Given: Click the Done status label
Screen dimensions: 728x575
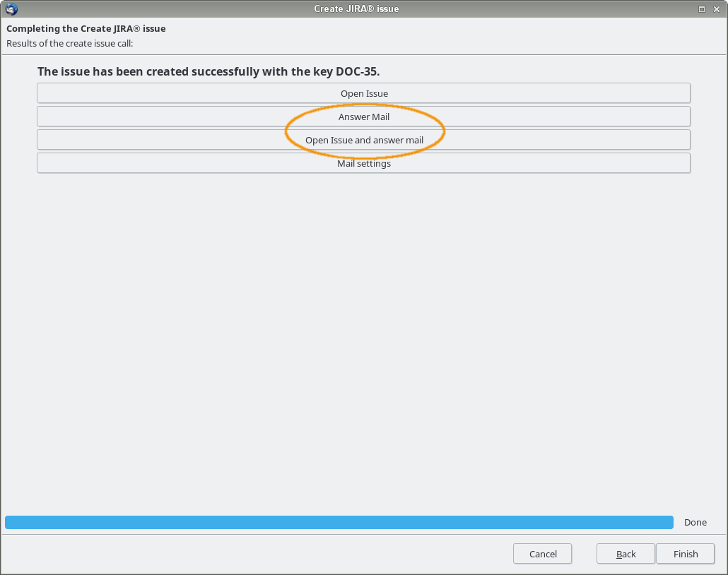Looking at the screenshot, I should (695, 522).
